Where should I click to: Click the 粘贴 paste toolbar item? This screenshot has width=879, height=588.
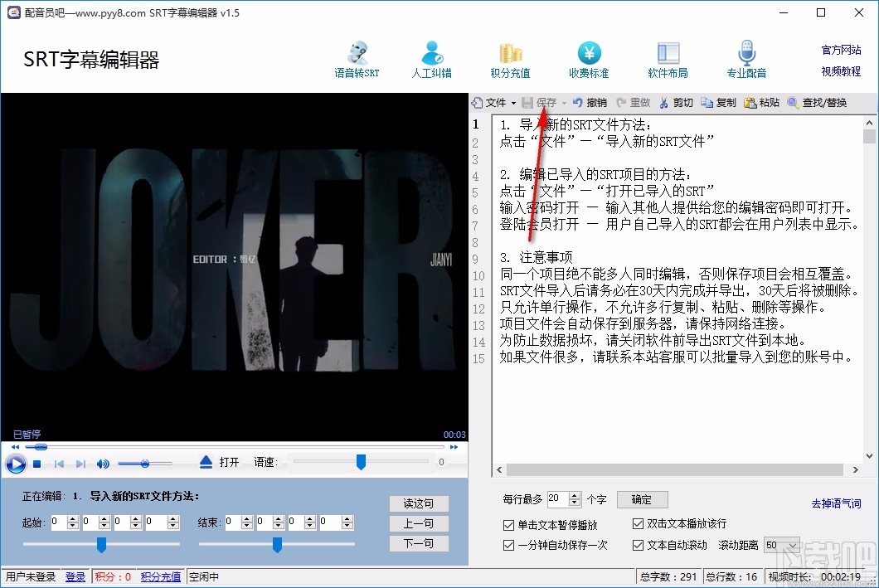(761, 101)
